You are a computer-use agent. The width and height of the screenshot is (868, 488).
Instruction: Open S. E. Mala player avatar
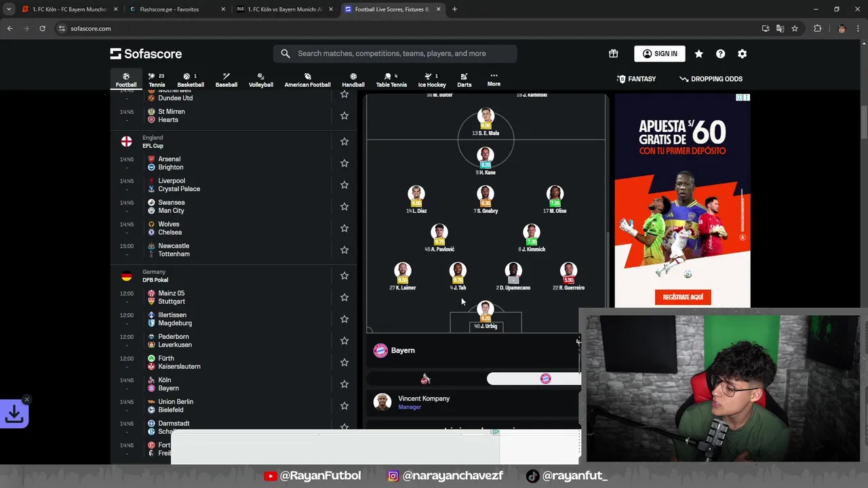coord(486,117)
